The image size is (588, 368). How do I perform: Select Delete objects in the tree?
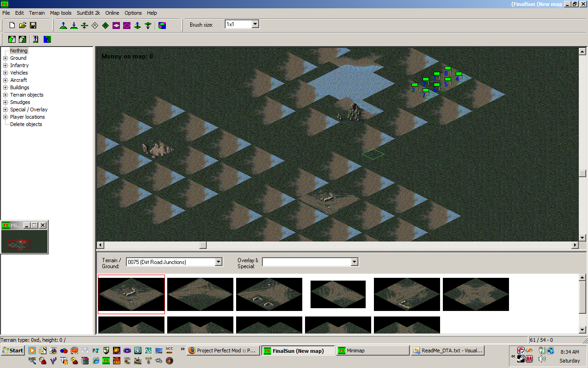click(x=26, y=124)
